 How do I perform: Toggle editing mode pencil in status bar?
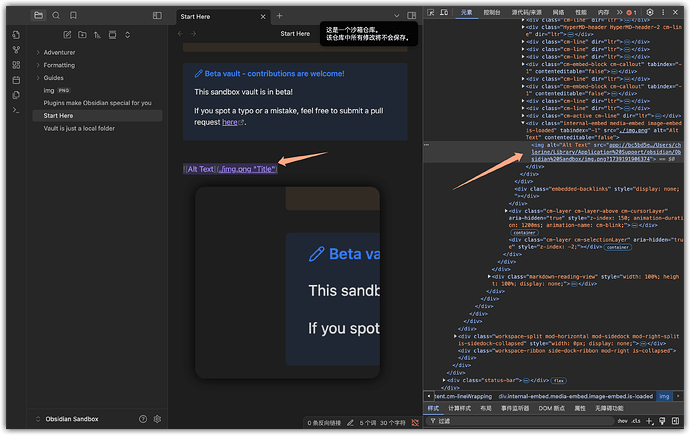[x=350, y=423]
